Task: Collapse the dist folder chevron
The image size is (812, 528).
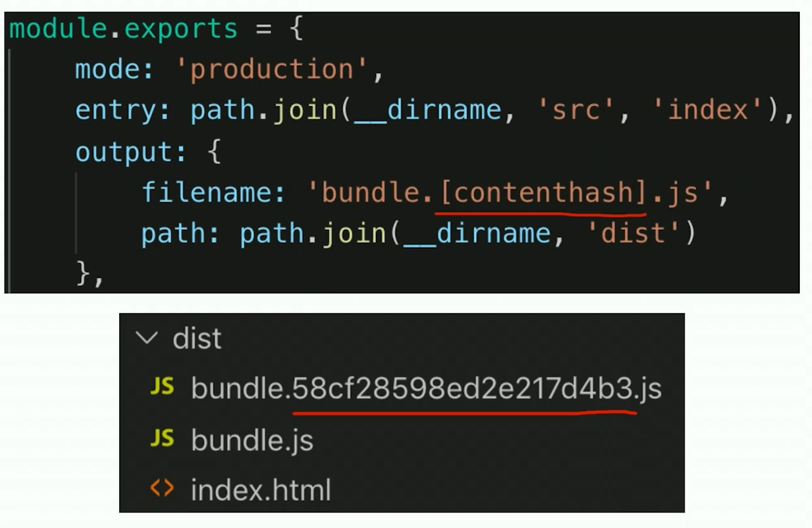Action: coord(147,338)
